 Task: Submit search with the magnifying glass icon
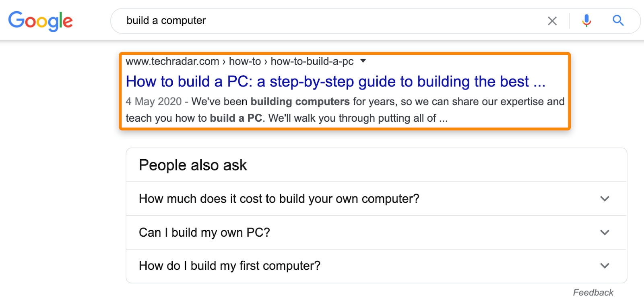pos(618,21)
